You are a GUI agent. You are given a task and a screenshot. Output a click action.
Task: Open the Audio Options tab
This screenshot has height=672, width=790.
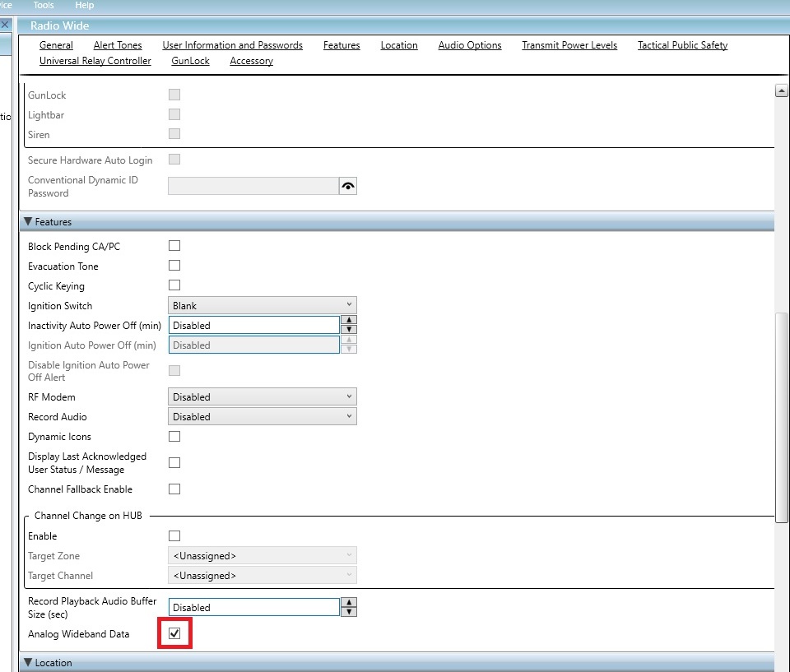(x=470, y=45)
